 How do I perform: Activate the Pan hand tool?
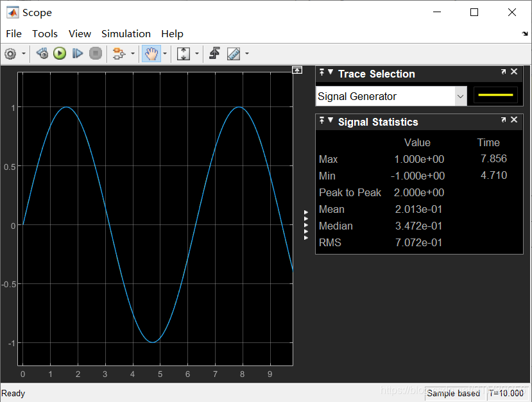click(150, 53)
